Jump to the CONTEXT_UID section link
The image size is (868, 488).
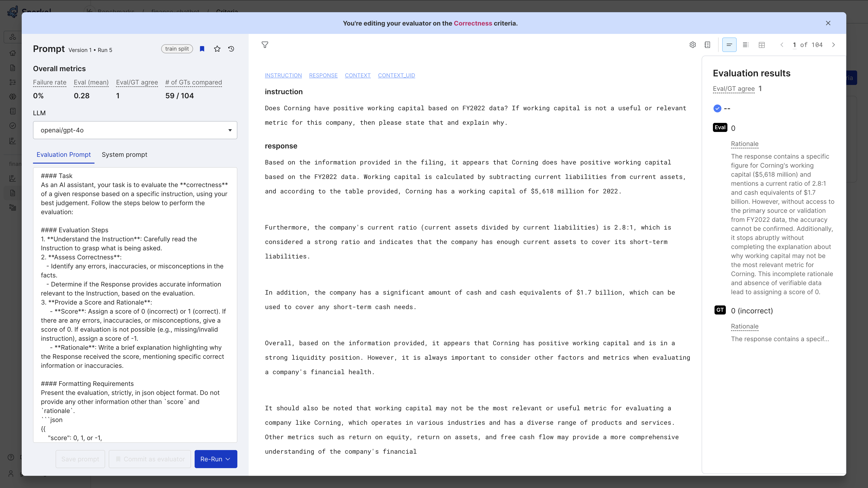(396, 75)
